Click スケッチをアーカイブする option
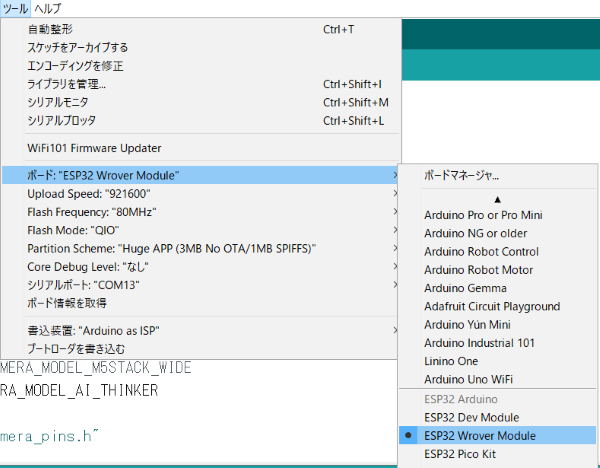The width and height of the screenshot is (600, 468). 78,48
